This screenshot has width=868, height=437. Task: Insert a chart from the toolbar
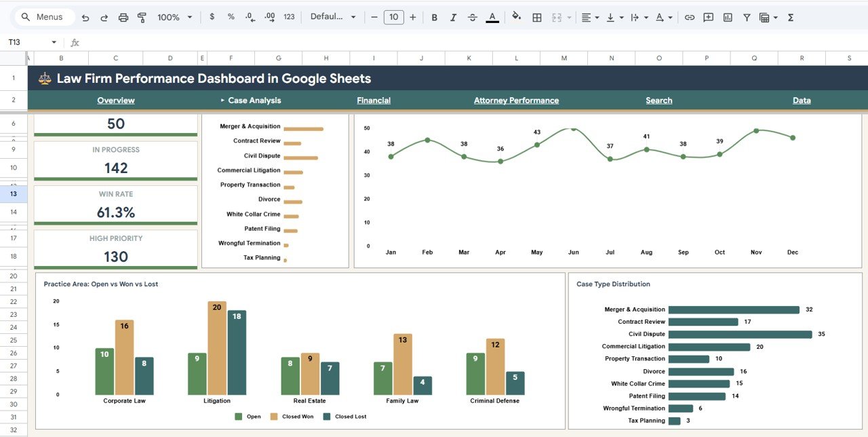tap(728, 17)
